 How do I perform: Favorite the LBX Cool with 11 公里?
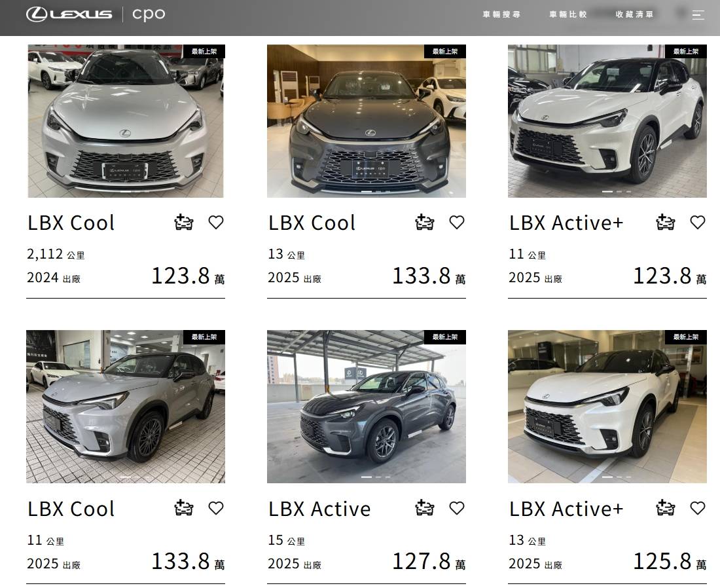tap(216, 508)
